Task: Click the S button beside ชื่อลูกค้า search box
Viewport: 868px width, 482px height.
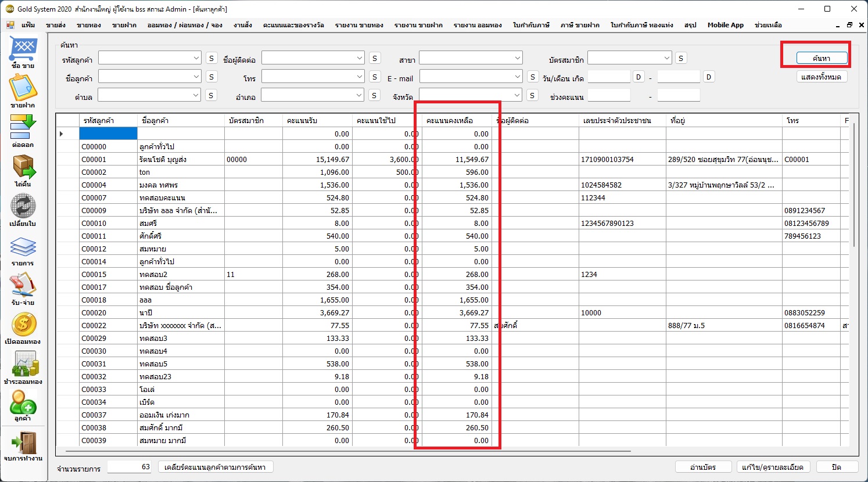Action: point(211,77)
